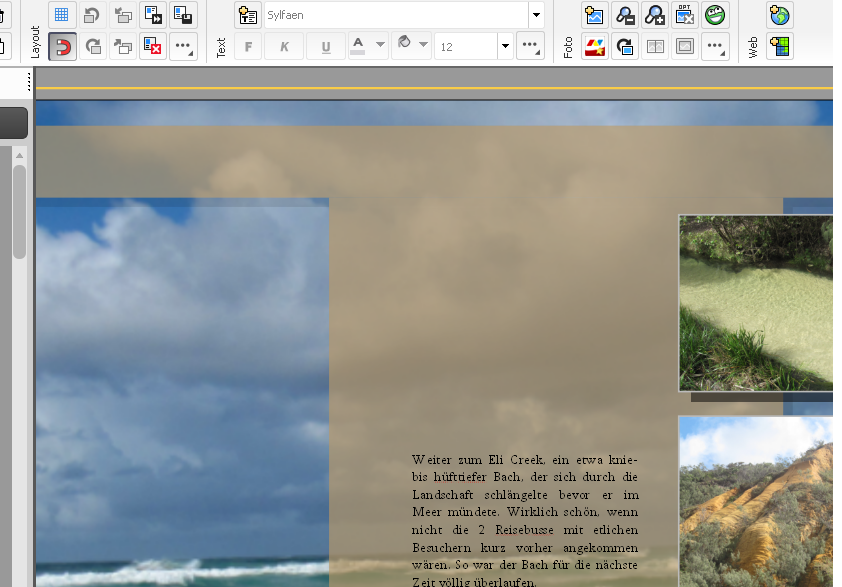Add a new photo to the page
The height and width of the screenshot is (587, 842).
click(x=595, y=15)
